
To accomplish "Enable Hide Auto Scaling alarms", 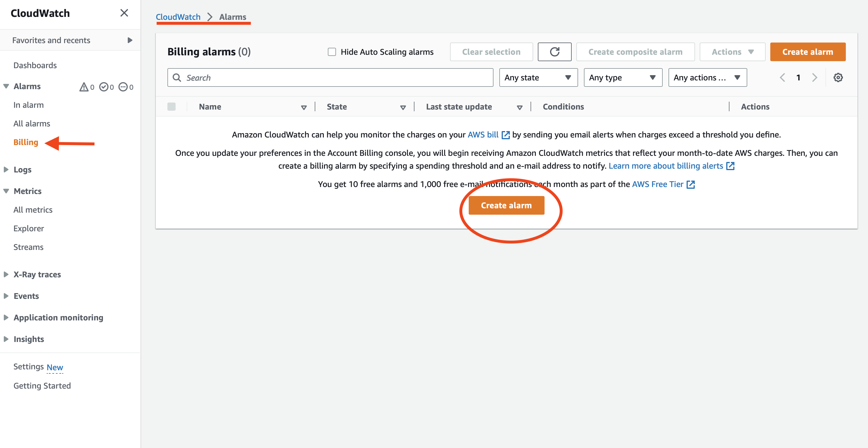I will click(x=332, y=52).
